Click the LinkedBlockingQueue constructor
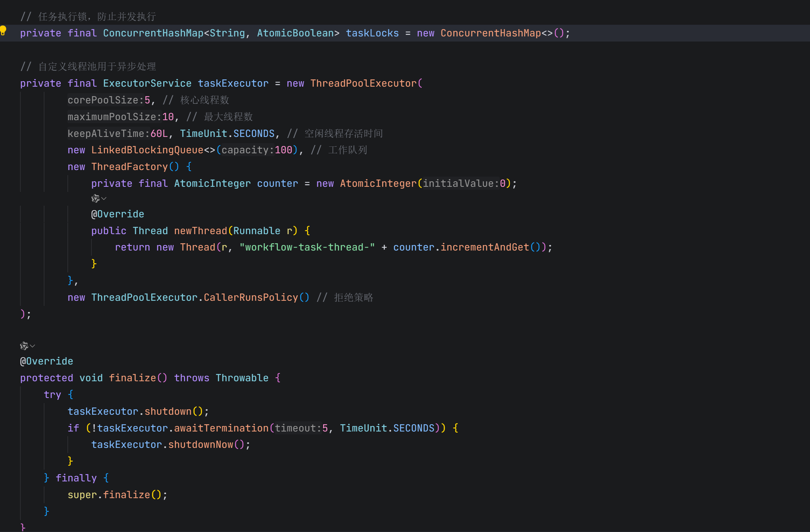Screen dimensions: 810x532 (x=147, y=150)
